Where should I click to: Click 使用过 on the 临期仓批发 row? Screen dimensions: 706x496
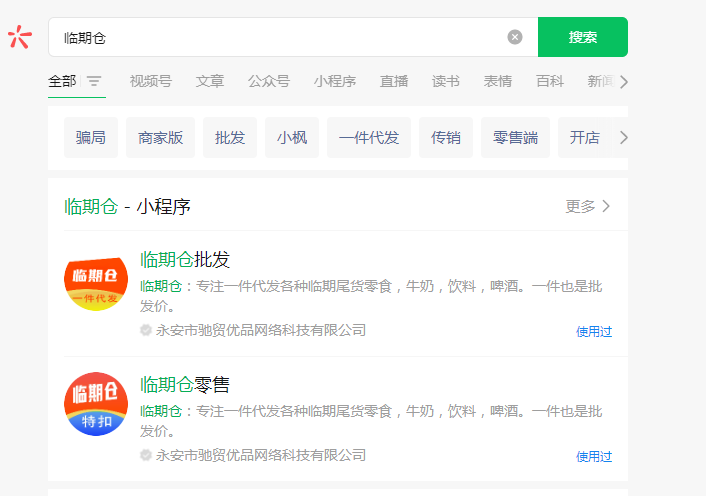click(x=594, y=332)
